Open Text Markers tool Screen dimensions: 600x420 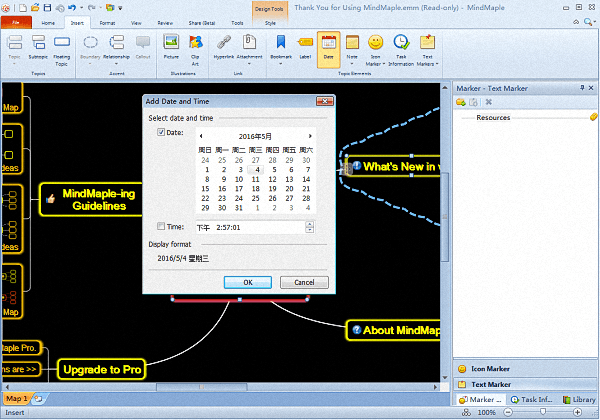(x=427, y=50)
